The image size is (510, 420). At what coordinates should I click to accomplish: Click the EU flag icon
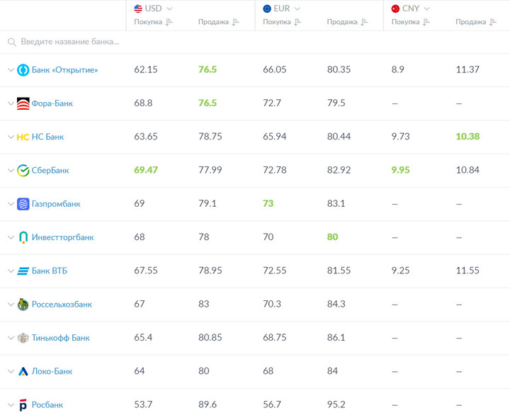coord(267,8)
